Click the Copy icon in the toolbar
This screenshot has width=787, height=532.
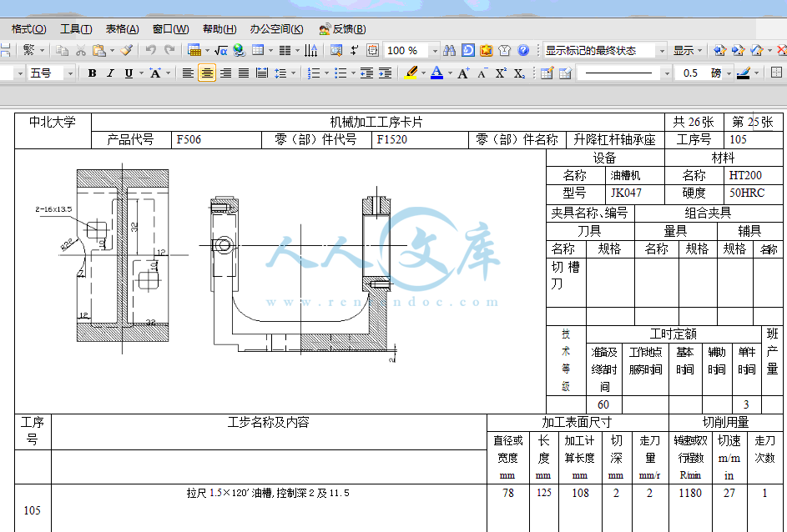tap(63, 50)
